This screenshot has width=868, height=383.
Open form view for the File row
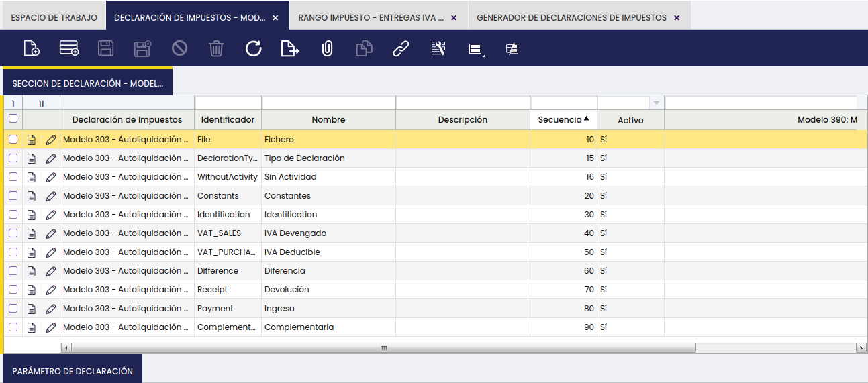32,140
